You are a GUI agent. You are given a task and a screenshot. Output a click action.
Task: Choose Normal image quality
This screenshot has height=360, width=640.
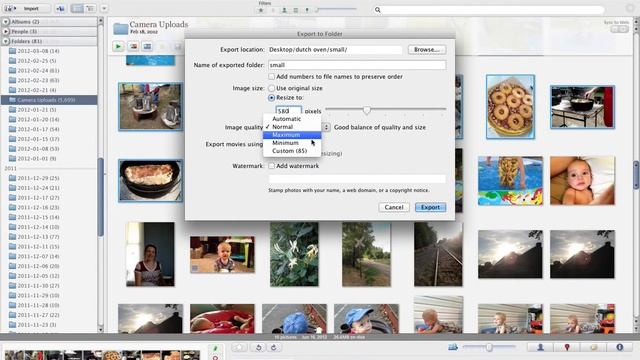point(292,127)
